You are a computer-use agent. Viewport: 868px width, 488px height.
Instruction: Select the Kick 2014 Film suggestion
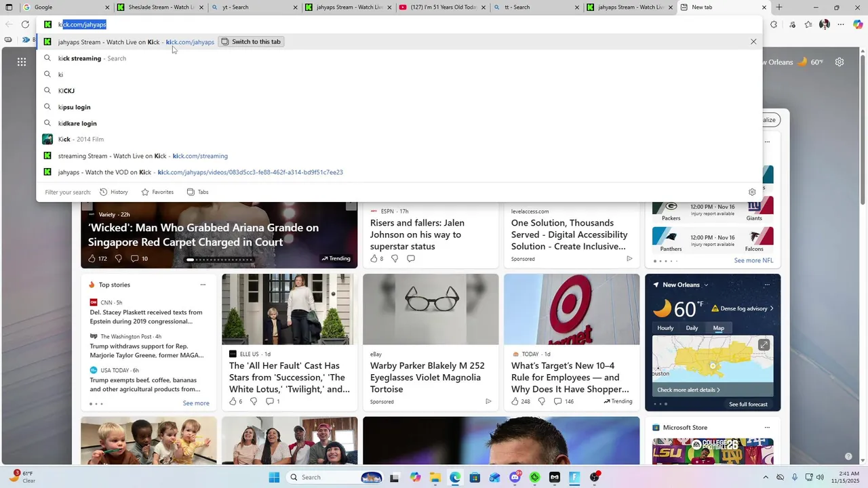[399, 140]
